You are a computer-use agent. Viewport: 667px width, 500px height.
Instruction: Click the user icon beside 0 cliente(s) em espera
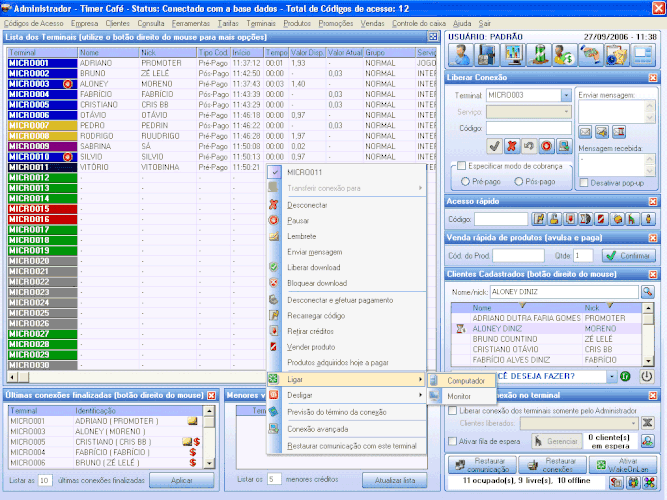[647, 441]
